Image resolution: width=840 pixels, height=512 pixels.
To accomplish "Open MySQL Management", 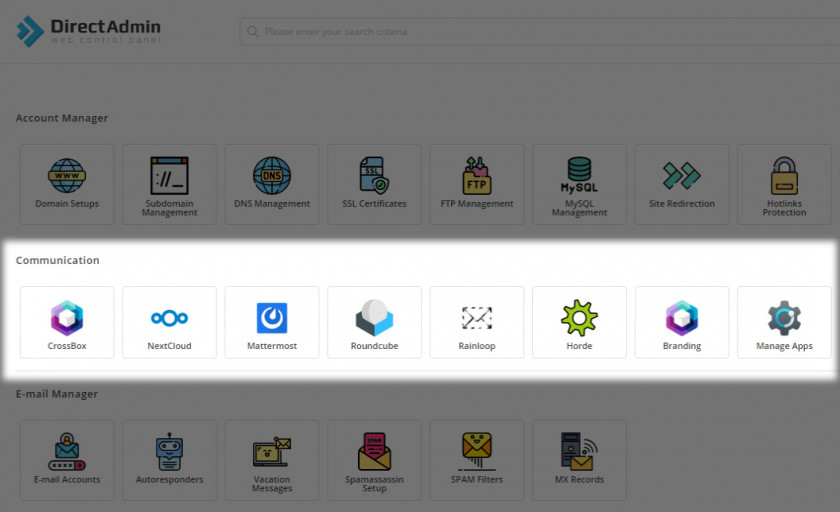I will 579,184.
